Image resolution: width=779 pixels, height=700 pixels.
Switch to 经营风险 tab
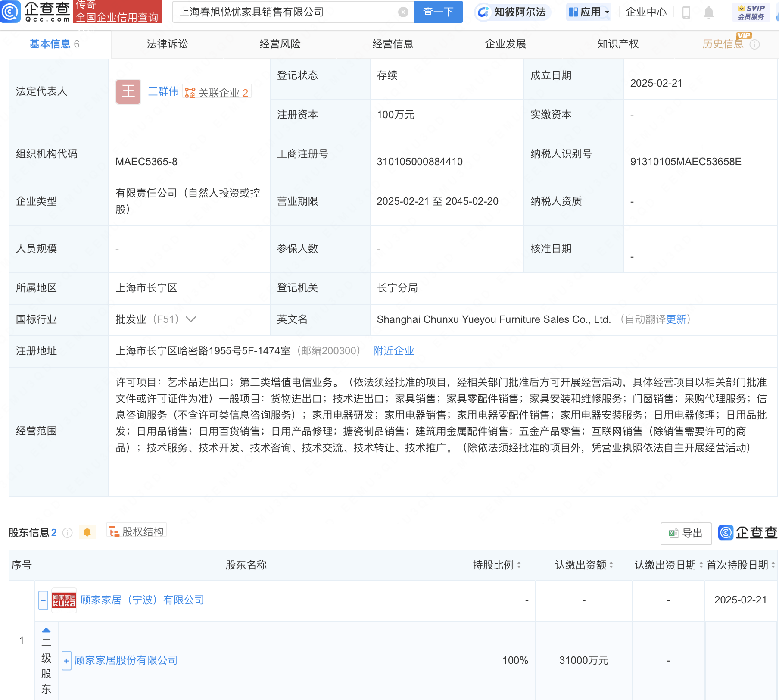click(280, 44)
